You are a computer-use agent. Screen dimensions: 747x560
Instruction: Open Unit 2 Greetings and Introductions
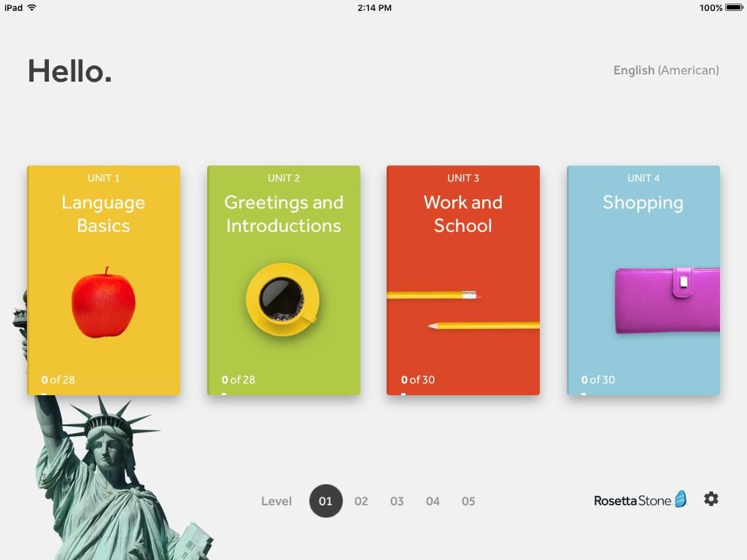284,214
